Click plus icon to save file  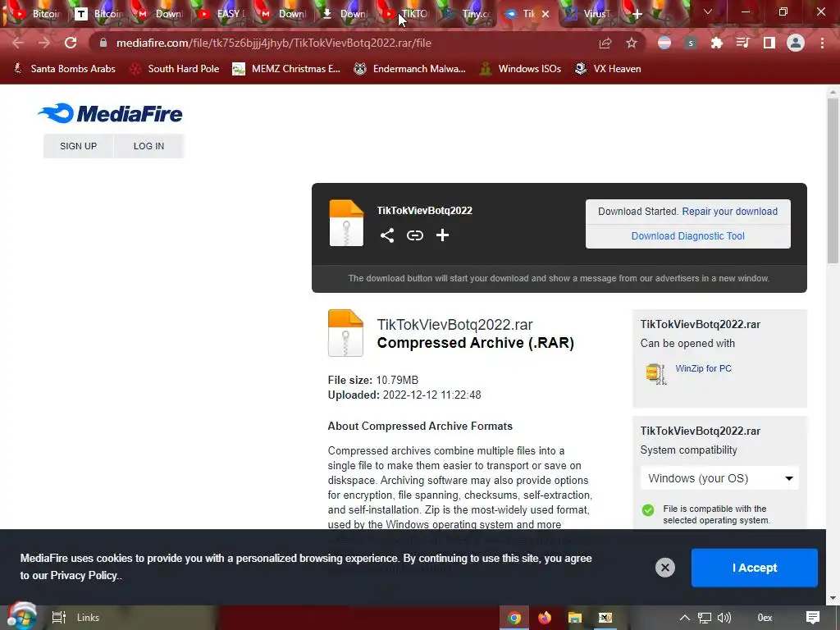point(442,235)
